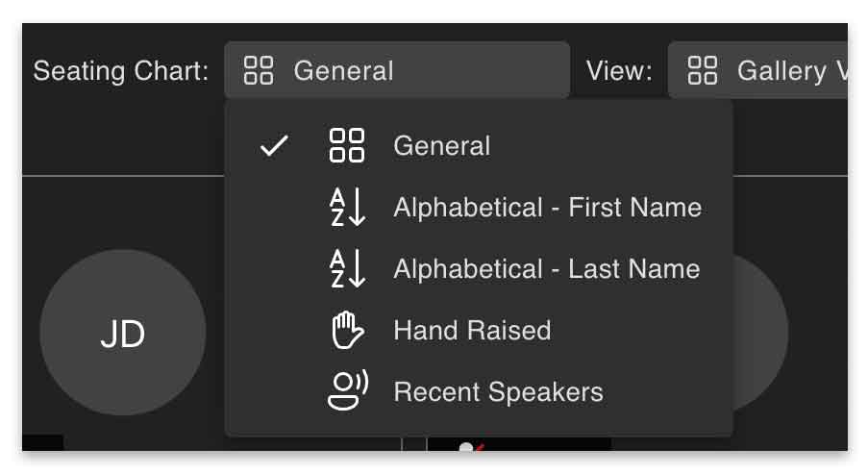Click the A-Z sort icon for Last Name
Screen dimensions: 868x474
pos(347,268)
